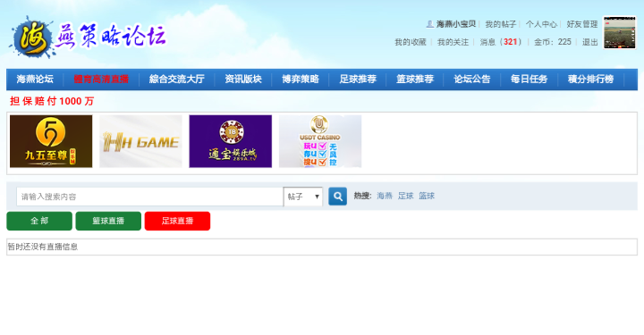
Task: Open the user avatar thumbnail
Action: tap(619, 33)
